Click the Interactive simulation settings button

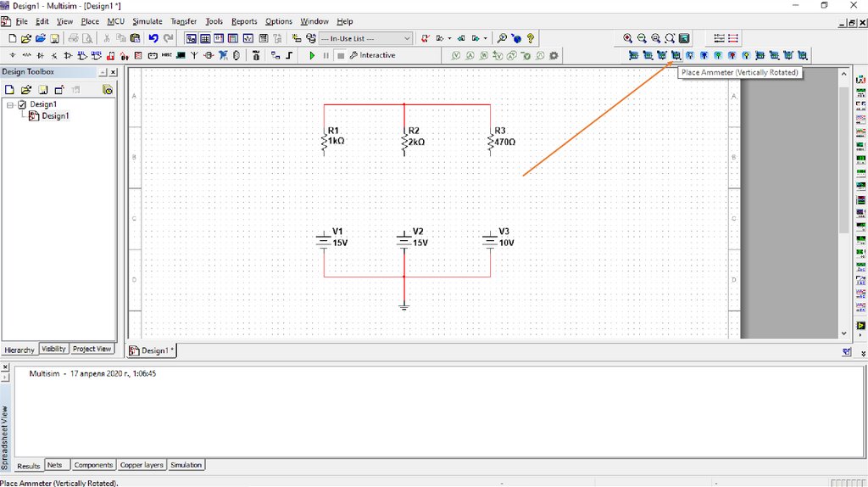pyautogui.click(x=372, y=56)
